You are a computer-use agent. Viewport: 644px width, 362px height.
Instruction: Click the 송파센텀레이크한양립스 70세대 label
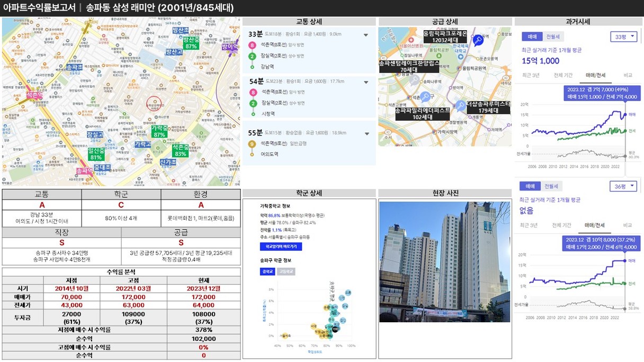pos(409,66)
